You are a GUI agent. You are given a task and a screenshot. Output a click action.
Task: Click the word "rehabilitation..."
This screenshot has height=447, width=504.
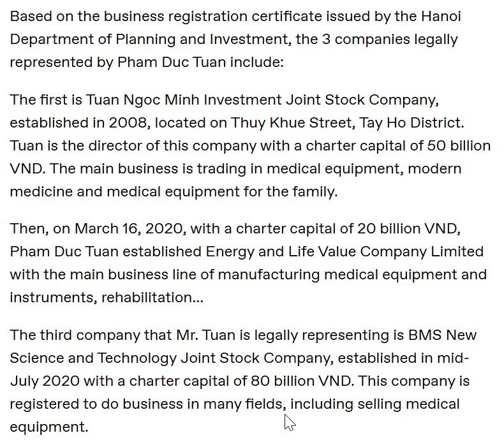(158, 298)
